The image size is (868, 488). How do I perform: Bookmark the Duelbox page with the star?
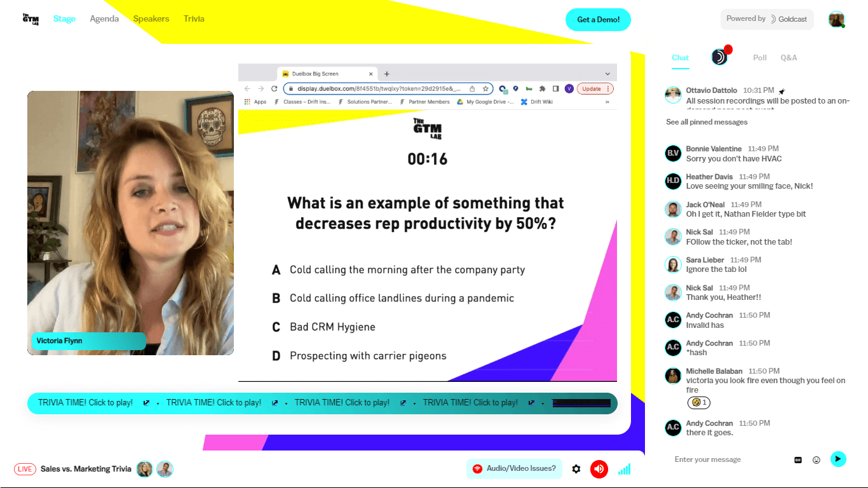pos(485,89)
